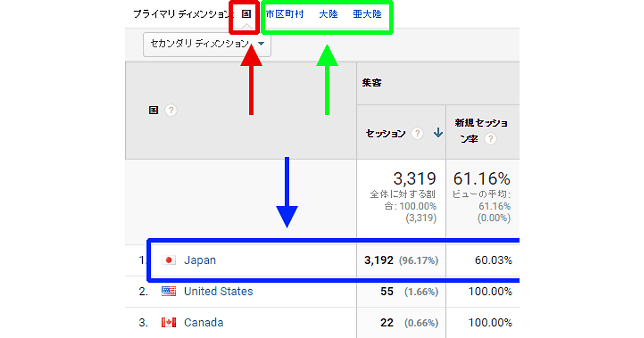Image resolution: width=644 pixels, height=338 pixels.
Task: Select United States 100.00% new session rate
Action: click(x=490, y=291)
